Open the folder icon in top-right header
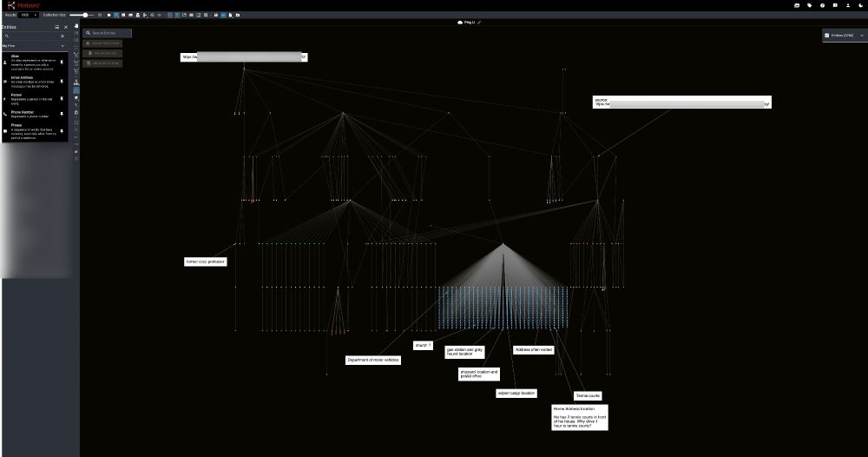 [x=797, y=5]
